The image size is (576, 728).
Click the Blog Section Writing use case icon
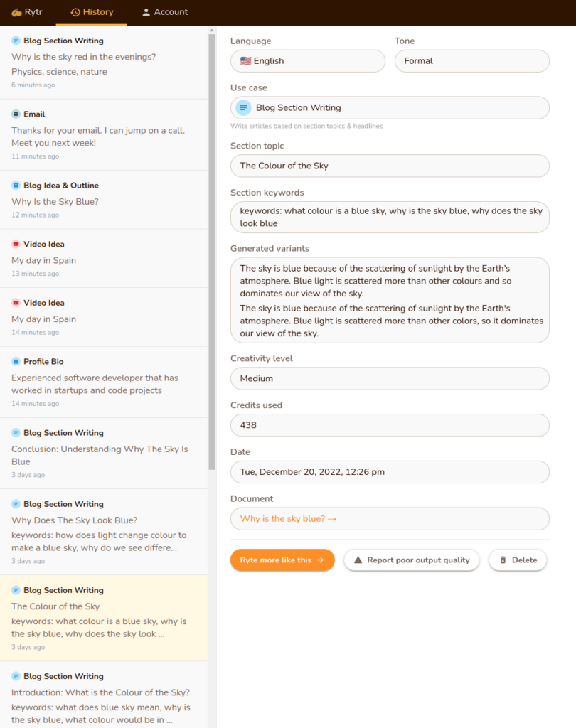click(243, 108)
